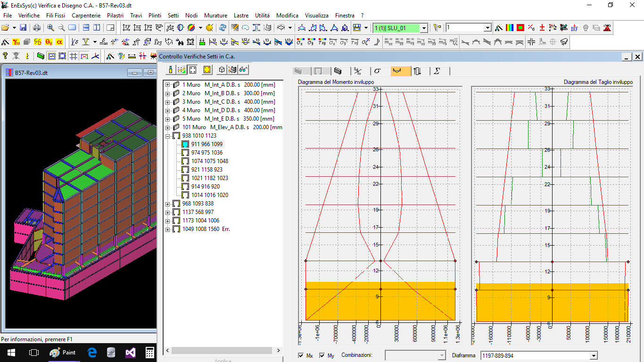Expand the 1049 1008 1560 Err. node
The height and width of the screenshot is (362, 644).
click(x=167, y=229)
